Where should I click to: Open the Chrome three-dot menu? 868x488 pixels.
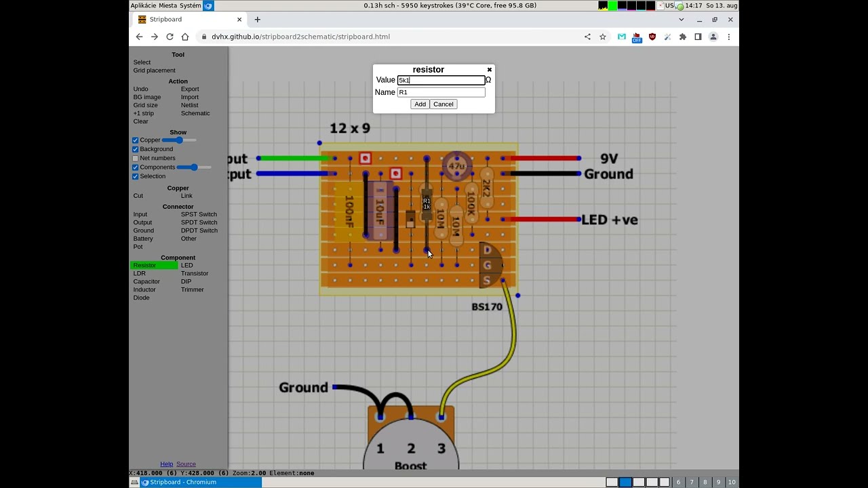pyautogui.click(x=729, y=37)
